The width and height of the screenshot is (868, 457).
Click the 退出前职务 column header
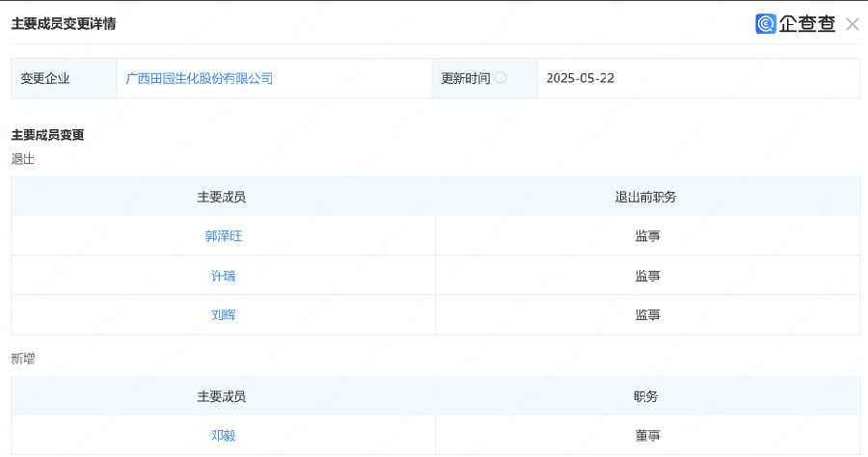coord(645,197)
